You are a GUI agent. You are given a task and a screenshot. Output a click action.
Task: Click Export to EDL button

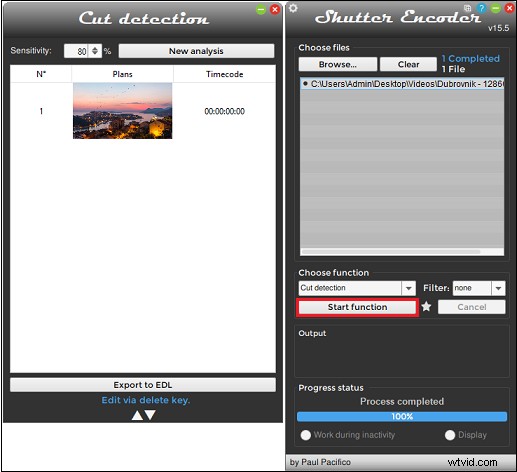tap(143, 385)
